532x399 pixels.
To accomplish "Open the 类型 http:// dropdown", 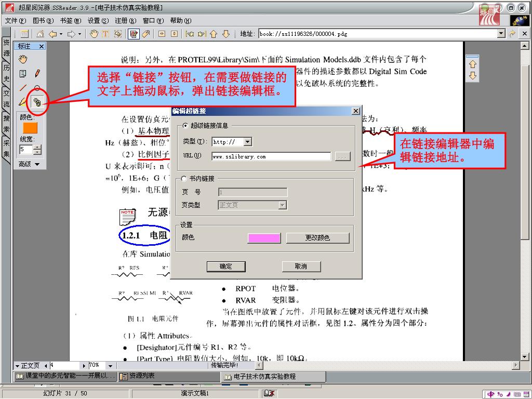I will [248, 142].
